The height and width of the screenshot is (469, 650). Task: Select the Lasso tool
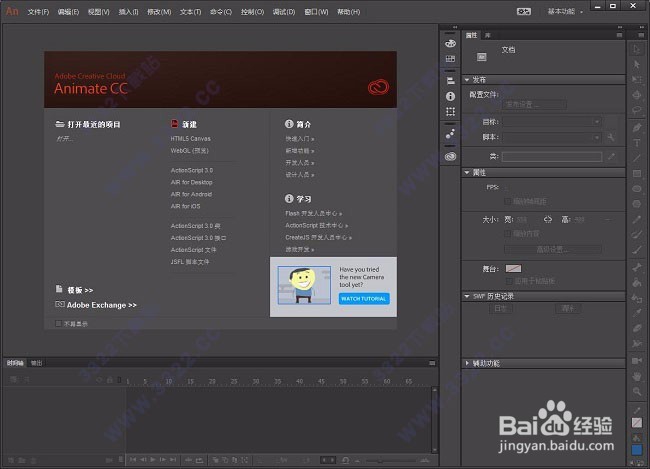(x=637, y=110)
